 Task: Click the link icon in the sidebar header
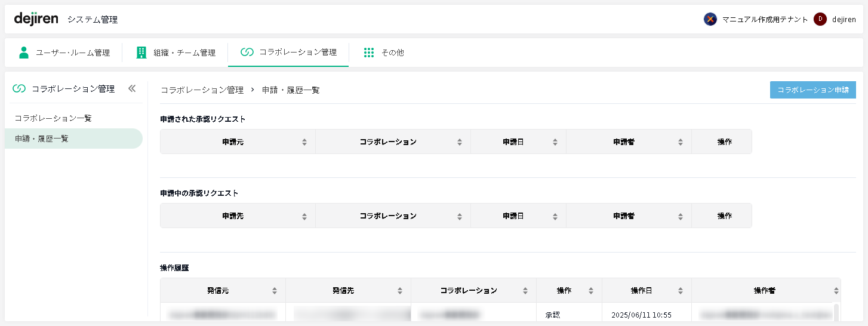pos(19,89)
